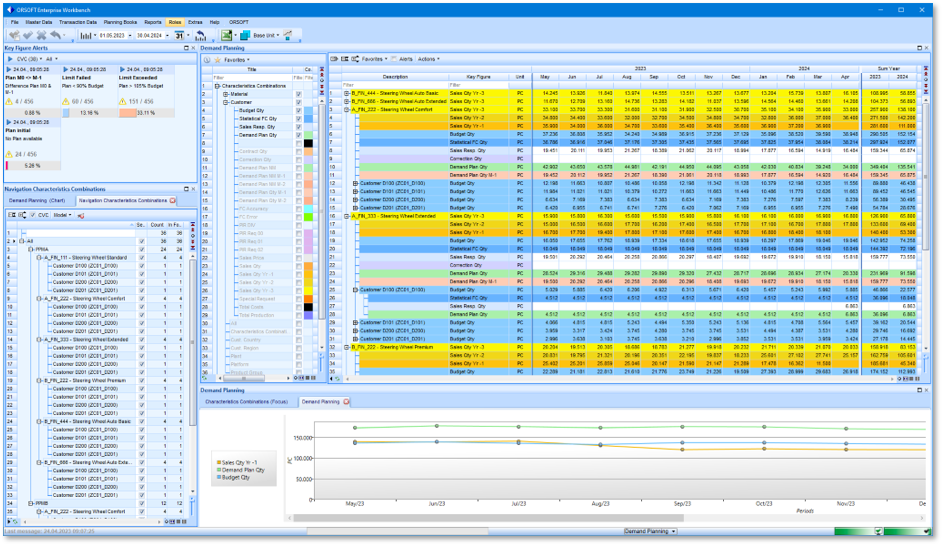The image size is (942, 545).
Task: Click the expand hierarchy icon left of grid Favorites
Action: (x=355, y=59)
